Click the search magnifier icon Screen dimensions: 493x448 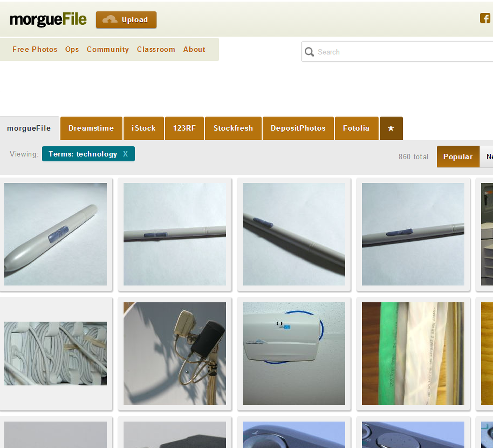tap(309, 52)
